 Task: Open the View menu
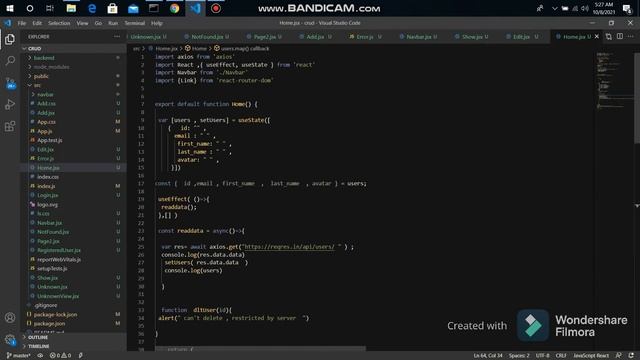pos(82,23)
